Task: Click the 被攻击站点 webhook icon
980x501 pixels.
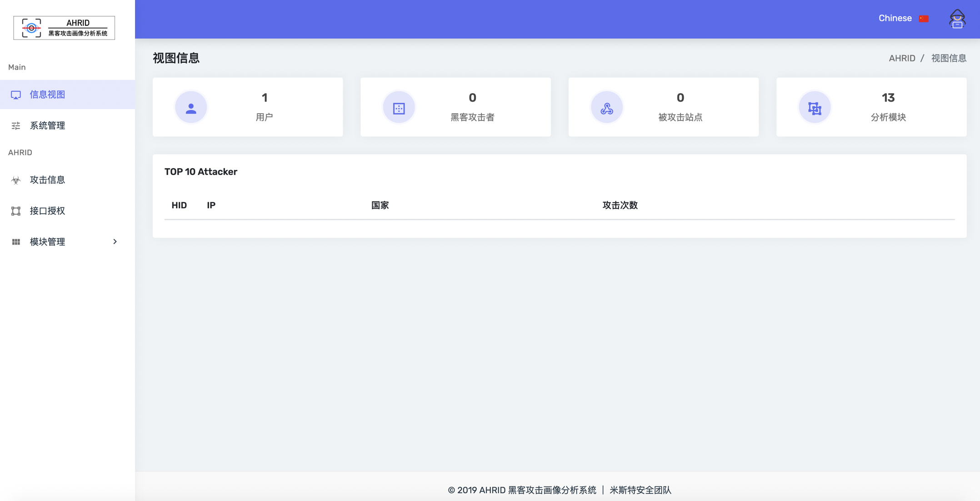Action: click(606, 108)
